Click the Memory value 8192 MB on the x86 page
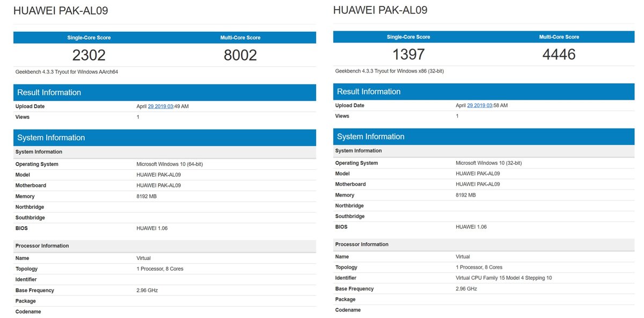This screenshot has height=318, width=644. pos(465,195)
